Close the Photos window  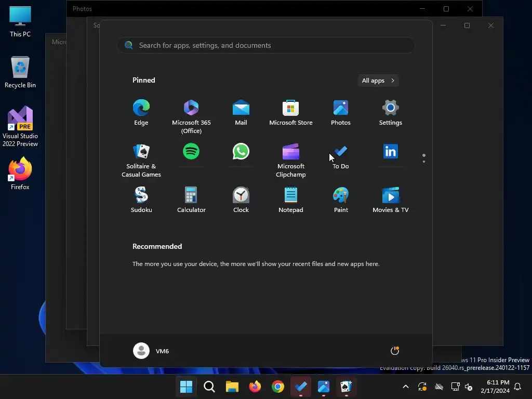pos(470,9)
